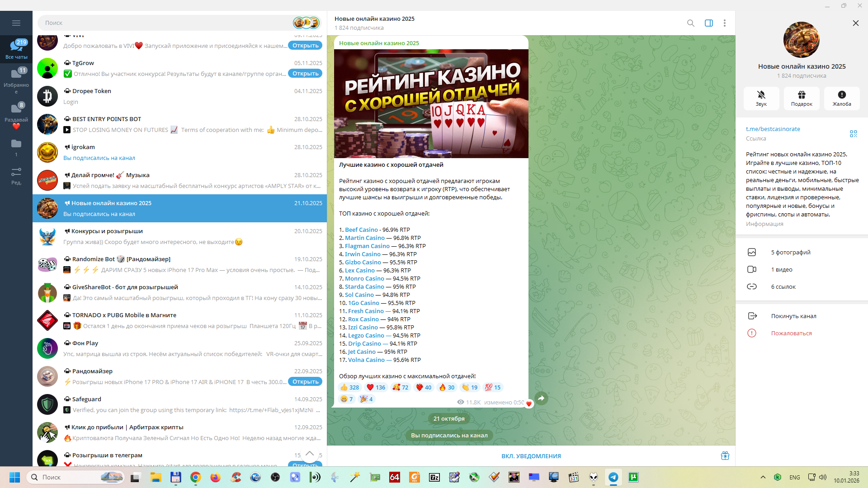Click the share forward arrow beside the post
This screenshot has height=488, width=868.
click(x=541, y=398)
